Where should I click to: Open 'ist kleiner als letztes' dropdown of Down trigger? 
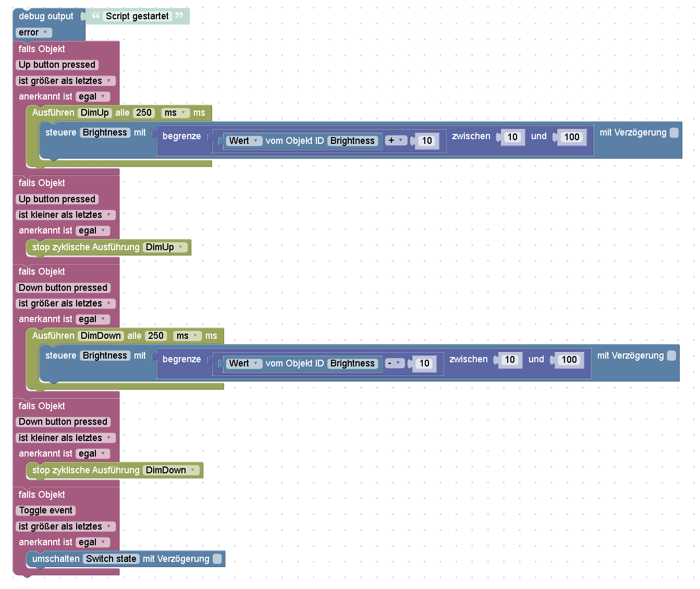pyautogui.click(x=66, y=438)
